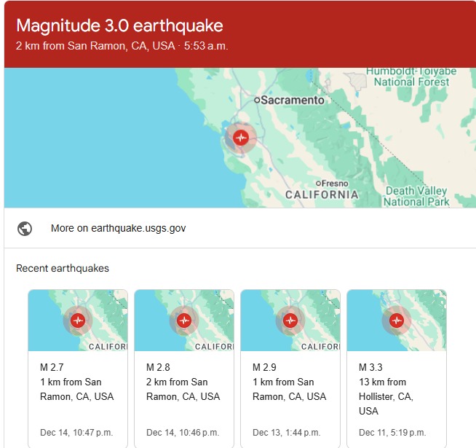This screenshot has height=448, width=476.
Task: Click the CALIFORNIA state label on map
Action: 322,195
